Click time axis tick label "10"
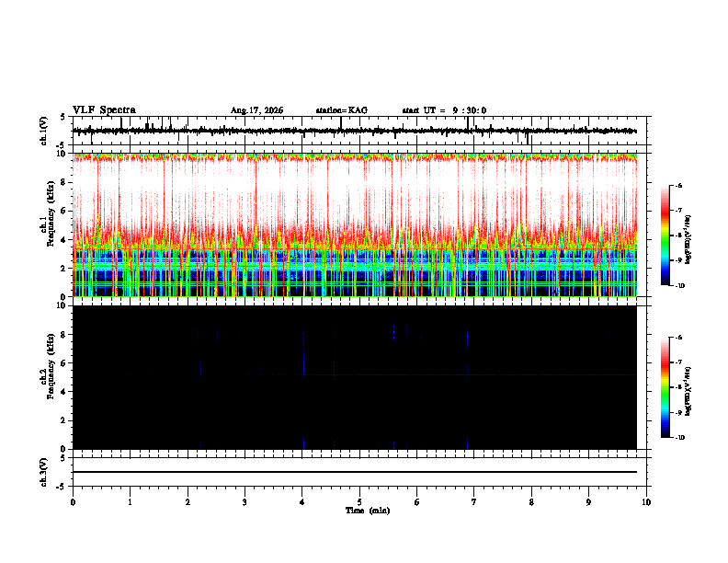 646,501
